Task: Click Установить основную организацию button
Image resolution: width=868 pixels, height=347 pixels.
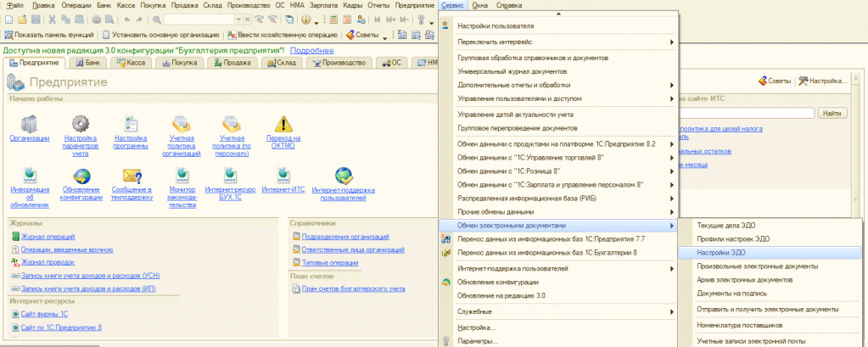Action: point(161,36)
